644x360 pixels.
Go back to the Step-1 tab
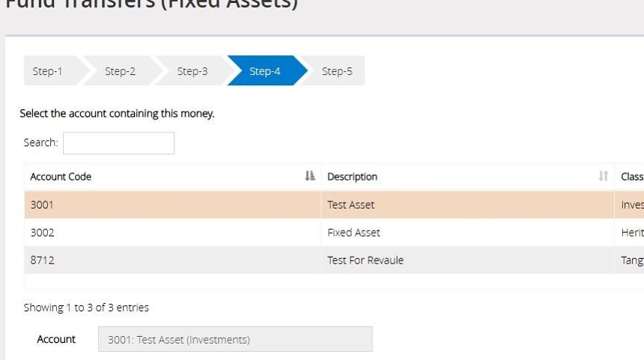pyautogui.click(x=48, y=71)
